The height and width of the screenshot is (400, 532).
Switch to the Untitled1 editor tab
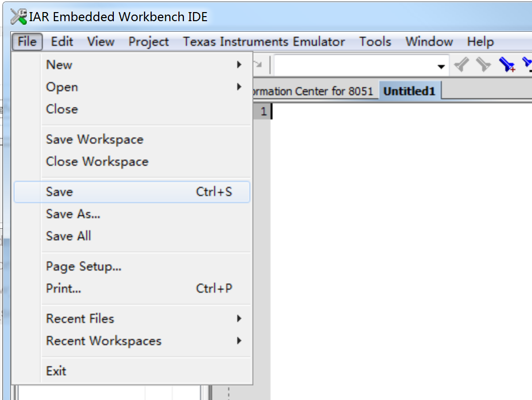point(410,91)
